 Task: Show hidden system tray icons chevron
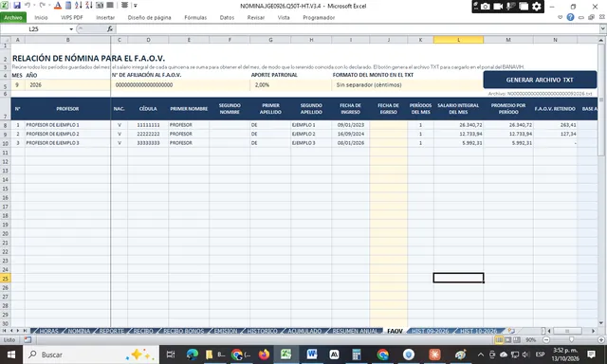click(481, 355)
